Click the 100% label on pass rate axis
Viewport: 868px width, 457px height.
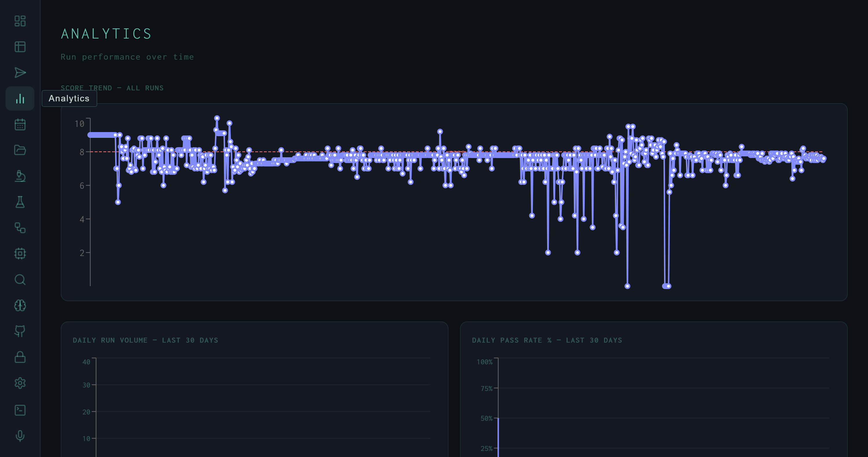click(484, 362)
